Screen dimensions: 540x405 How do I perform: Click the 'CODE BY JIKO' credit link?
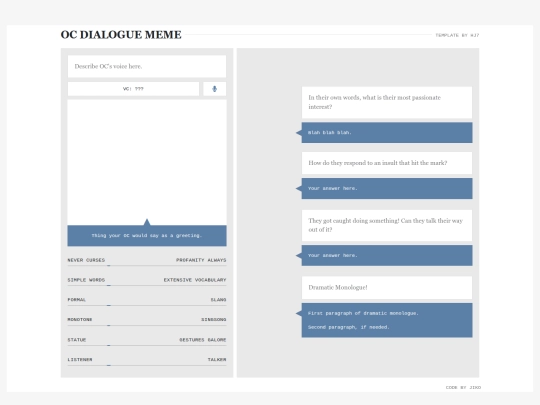[x=463, y=387]
